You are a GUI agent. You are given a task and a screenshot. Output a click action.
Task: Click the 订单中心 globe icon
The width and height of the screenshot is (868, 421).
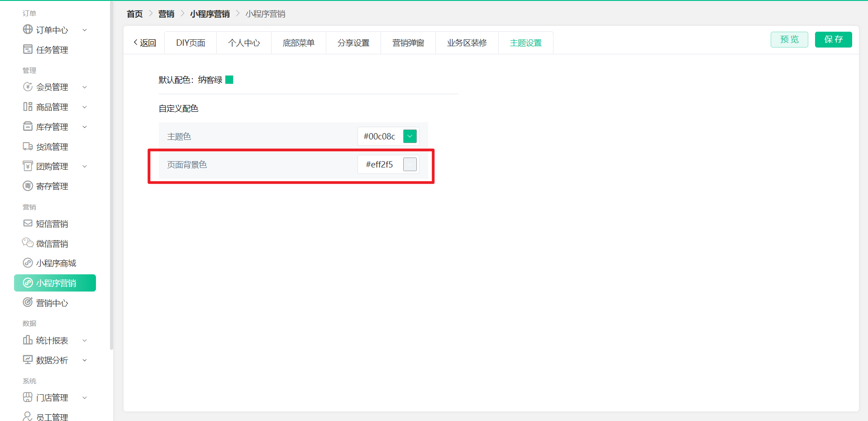28,29
